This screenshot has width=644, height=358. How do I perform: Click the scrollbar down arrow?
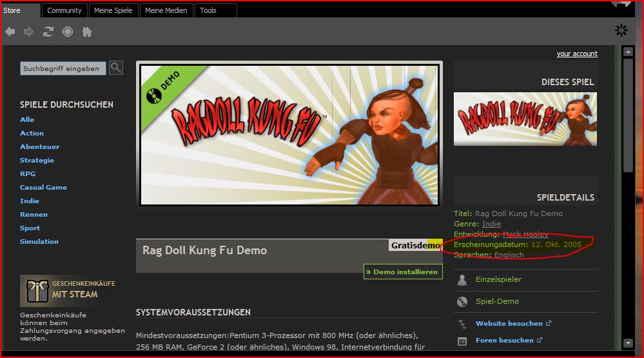[x=628, y=343]
